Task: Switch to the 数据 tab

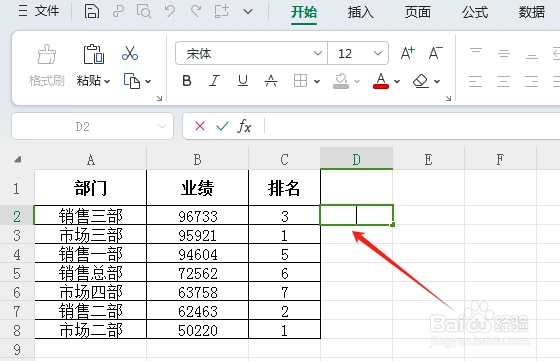Action: pyautogui.click(x=531, y=12)
